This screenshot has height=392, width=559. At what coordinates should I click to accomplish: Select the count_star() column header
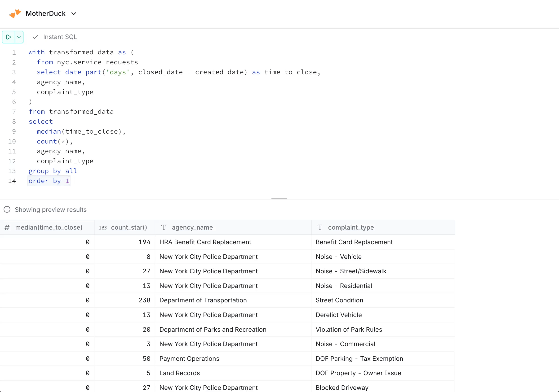tap(129, 227)
